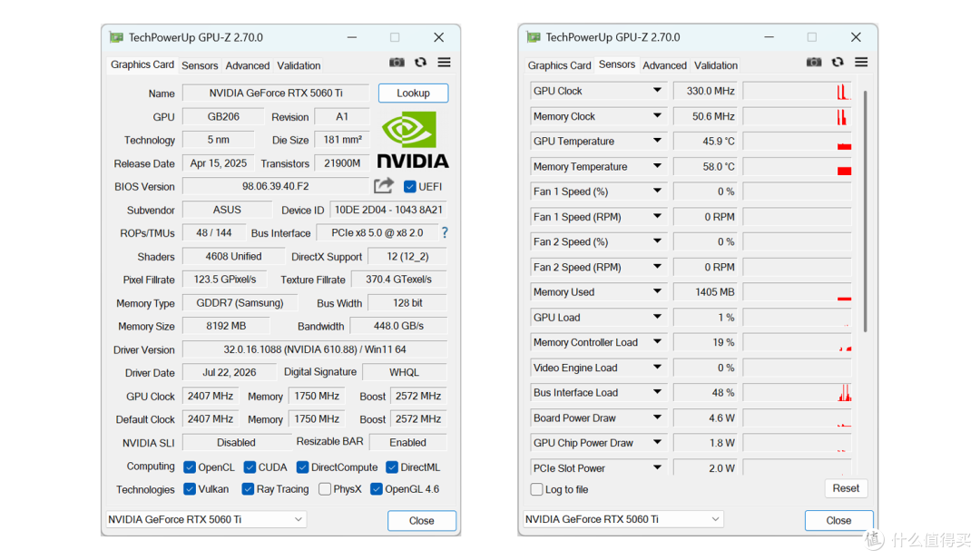Click the PCIe Slot Power dropdown arrow
980x560 pixels.
657,467
